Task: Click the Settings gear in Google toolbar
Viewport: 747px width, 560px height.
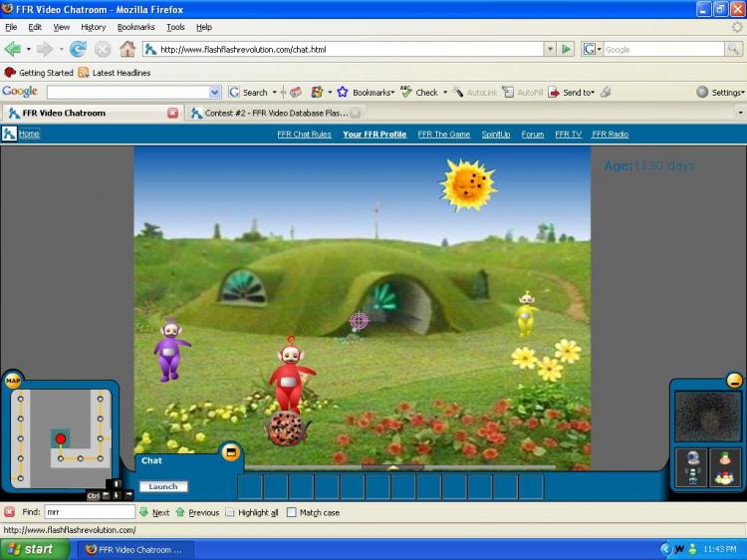Action: [x=702, y=92]
